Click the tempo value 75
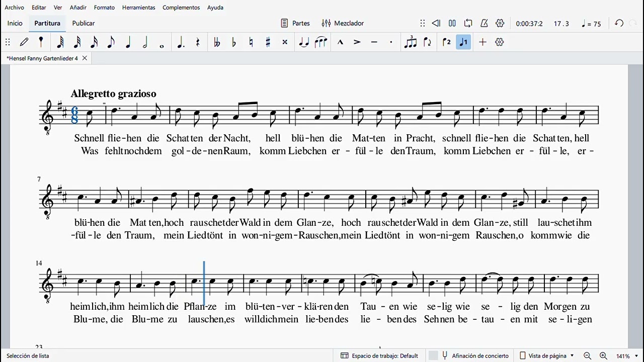 coord(591,24)
